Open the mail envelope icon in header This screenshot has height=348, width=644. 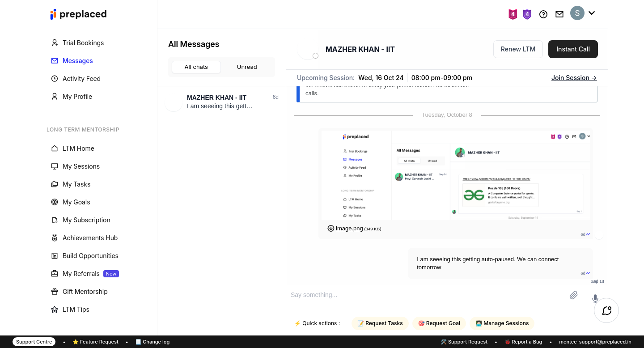559,14
